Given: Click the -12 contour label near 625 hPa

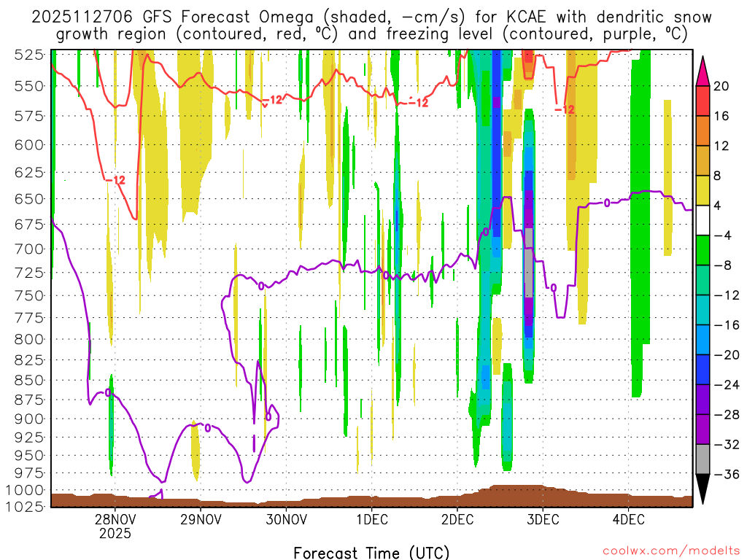Looking at the screenshot, I should (x=115, y=180).
